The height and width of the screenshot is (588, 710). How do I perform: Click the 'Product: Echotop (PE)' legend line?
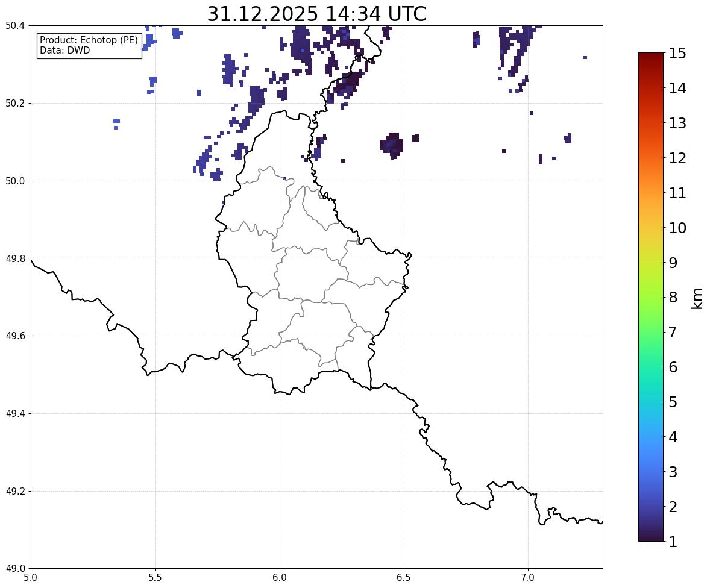point(89,40)
